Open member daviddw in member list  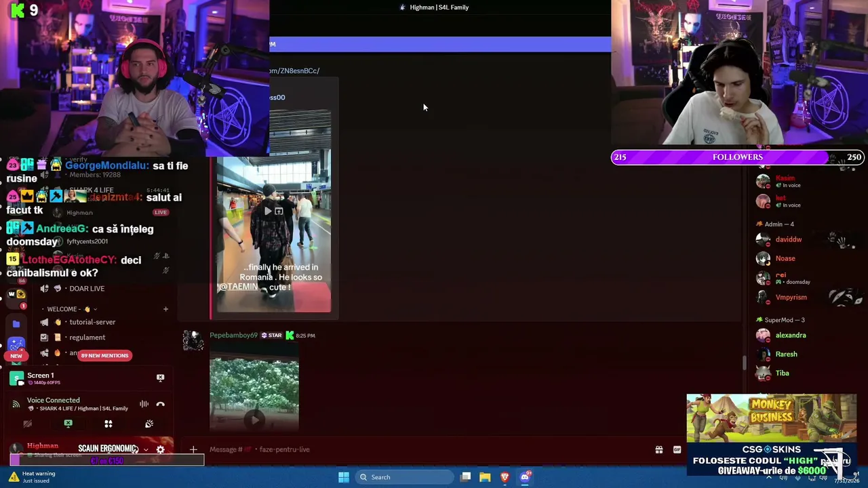coord(789,239)
